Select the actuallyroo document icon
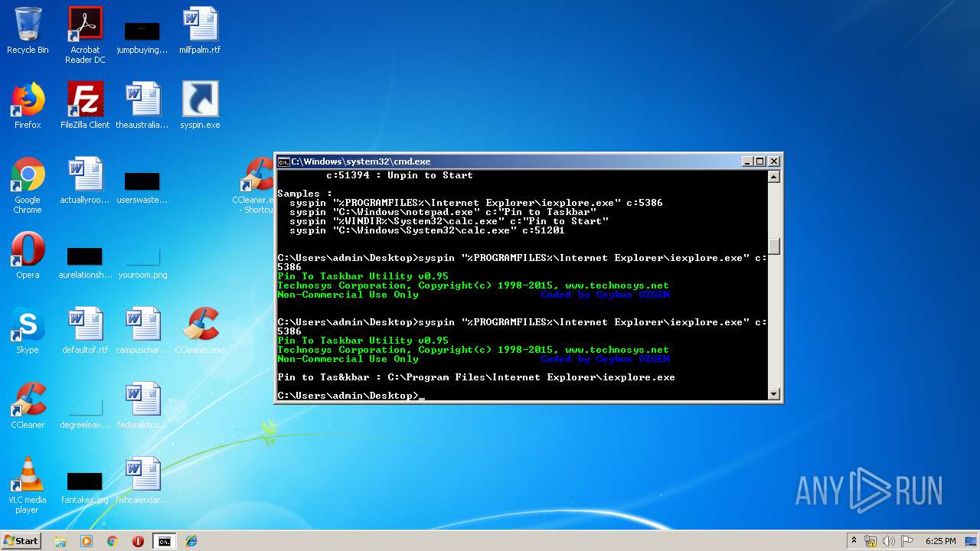 85,181
